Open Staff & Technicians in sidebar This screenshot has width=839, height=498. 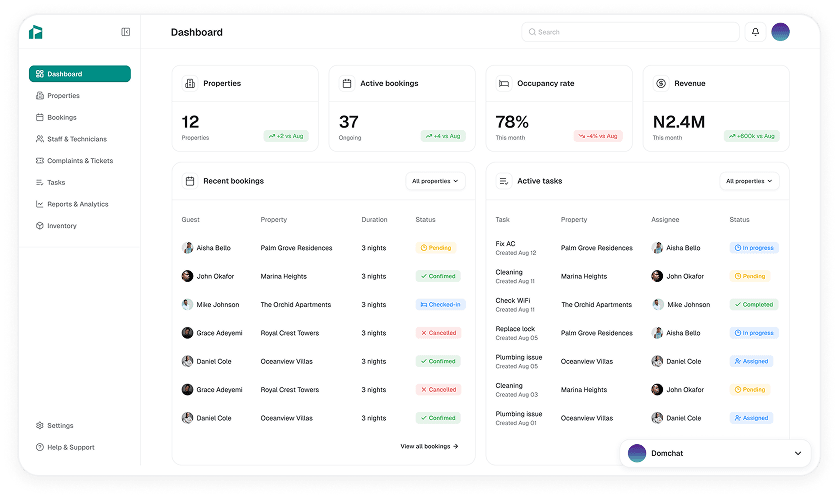click(71, 139)
